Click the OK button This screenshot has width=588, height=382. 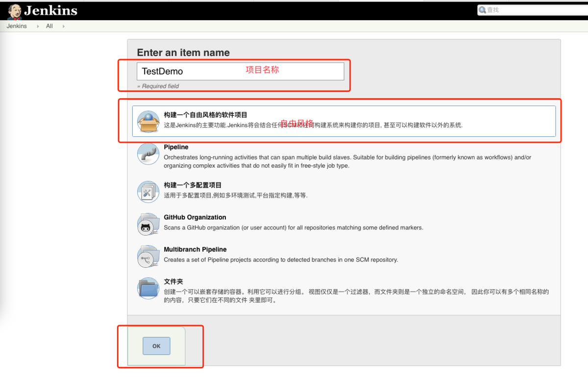point(156,346)
